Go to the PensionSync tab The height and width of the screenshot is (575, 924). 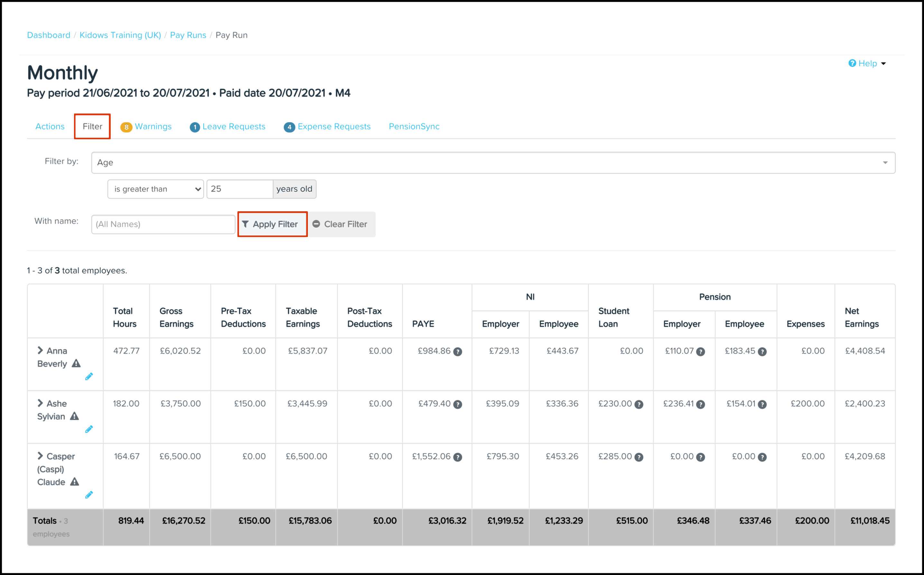(x=414, y=126)
